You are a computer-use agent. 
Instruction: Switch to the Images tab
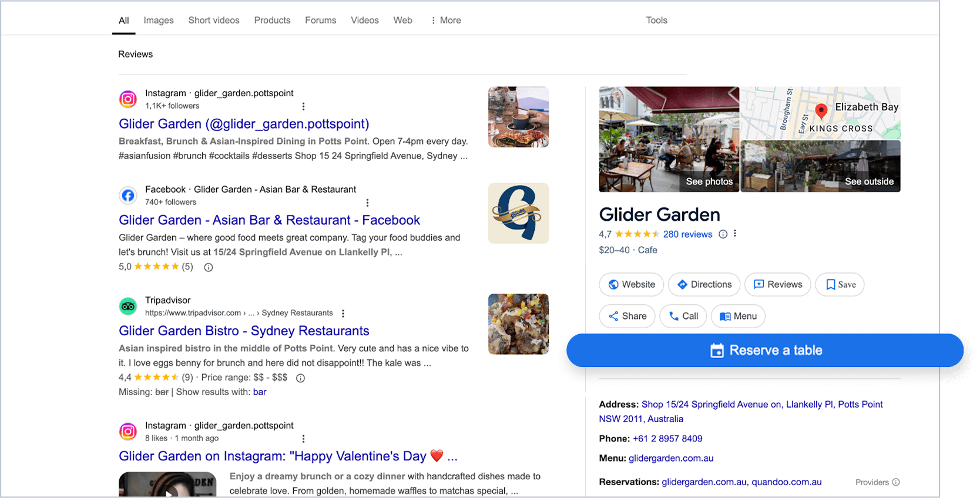(x=159, y=21)
